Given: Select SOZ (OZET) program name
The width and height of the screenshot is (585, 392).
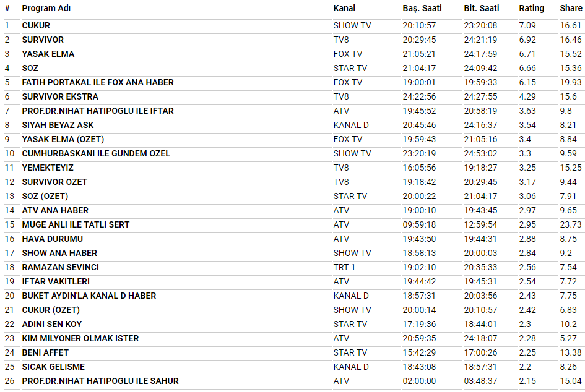Looking at the screenshot, I should [45, 196].
